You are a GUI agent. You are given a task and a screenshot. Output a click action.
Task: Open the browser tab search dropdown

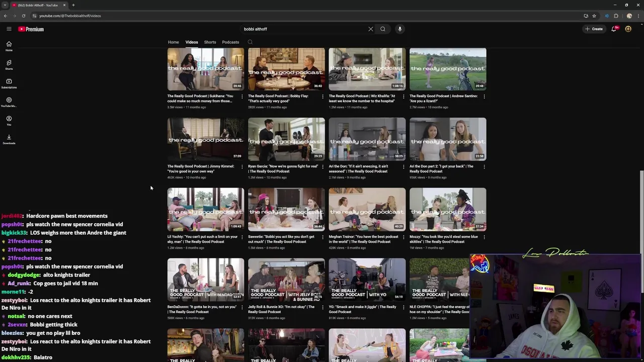(x=5, y=5)
